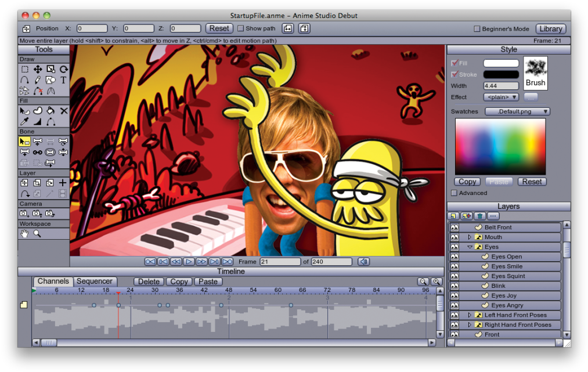Select the highlighted Select Bone tool
The height and width of the screenshot is (372, 588).
tap(25, 142)
